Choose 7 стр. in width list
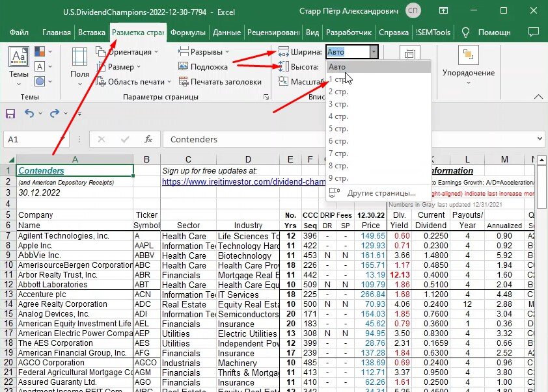The image size is (548, 392). pos(378,153)
